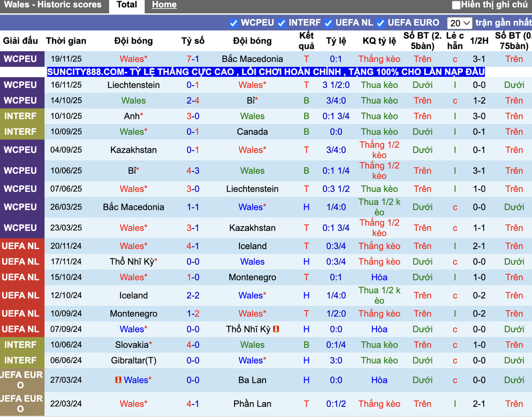532x418 pixels.
Task: Click the KQ tỷ lệ column header
Action: coord(379,41)
